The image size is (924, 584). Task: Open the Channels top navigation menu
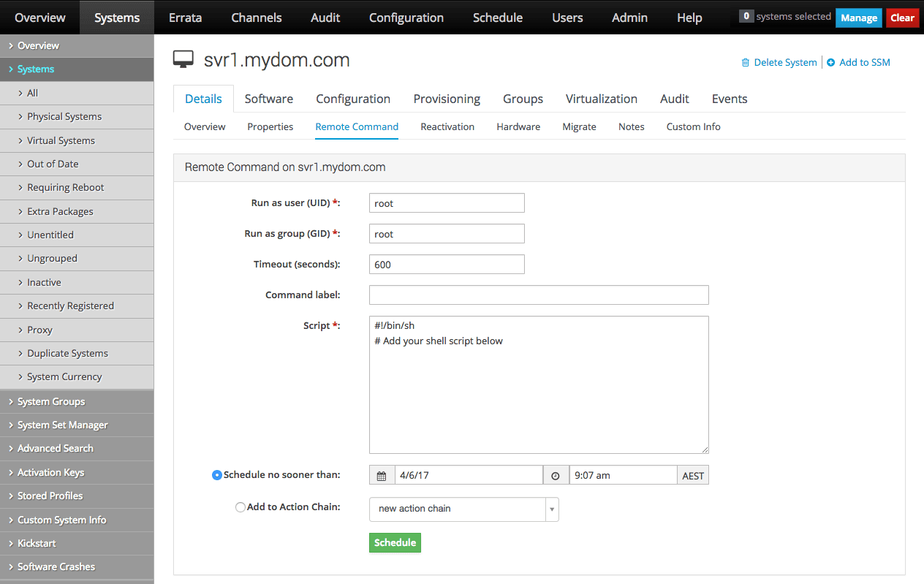pos(256,18)
